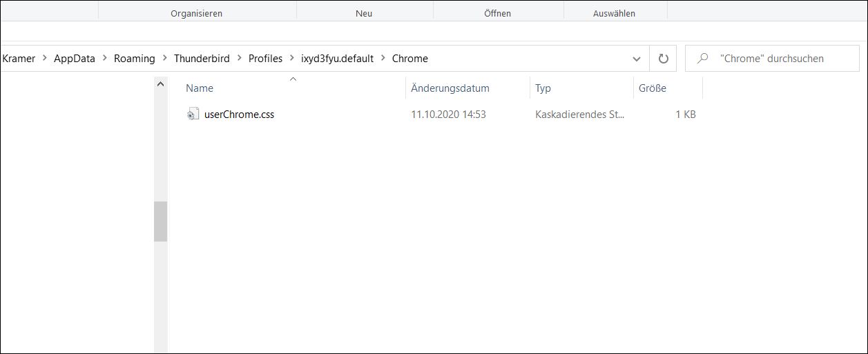Expand the chevron after Profiles breadcrumb
This screenshot has width=868, height=354.
(292, 59)
